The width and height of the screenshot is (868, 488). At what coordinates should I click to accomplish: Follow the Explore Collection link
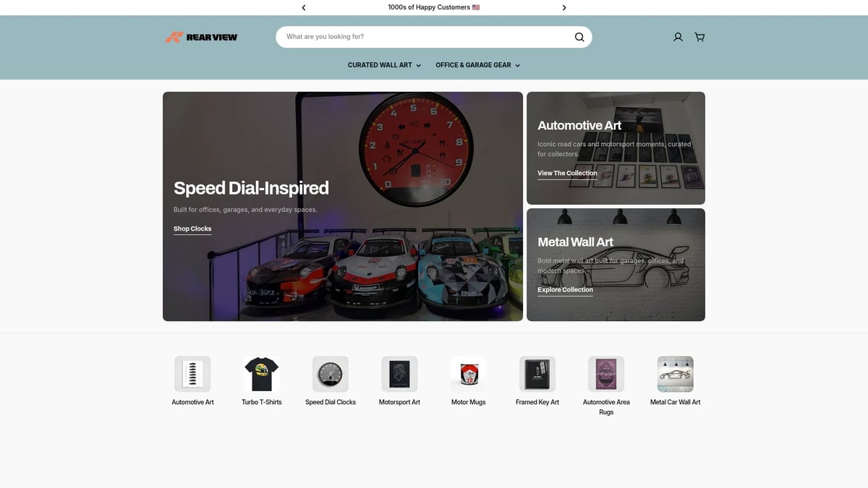pos(565,289)
